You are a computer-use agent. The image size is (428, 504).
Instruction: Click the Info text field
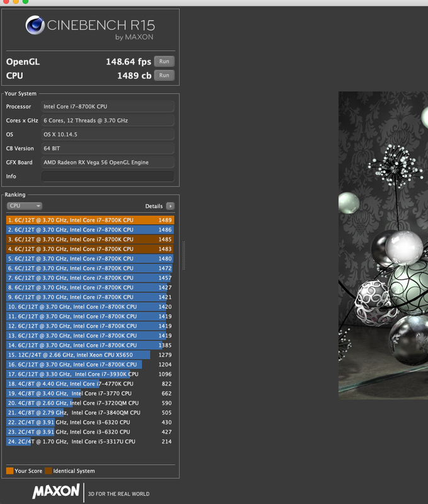click(108, 176)
